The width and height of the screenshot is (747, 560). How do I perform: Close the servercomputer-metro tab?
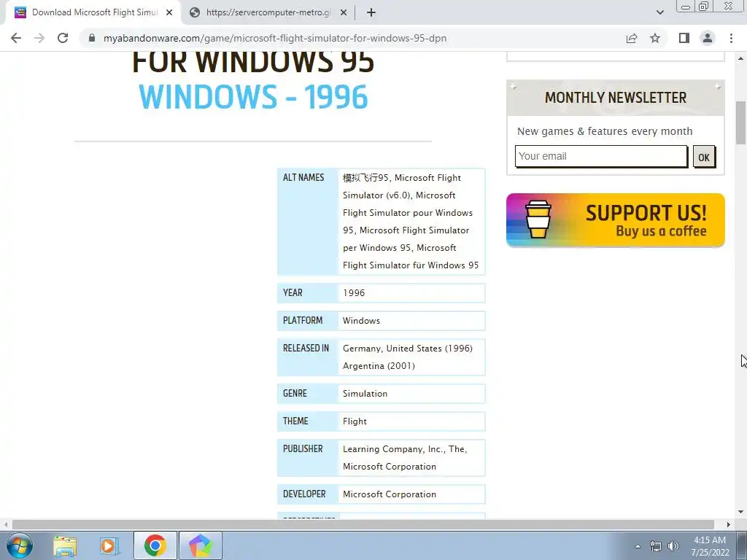click(343, 12)
